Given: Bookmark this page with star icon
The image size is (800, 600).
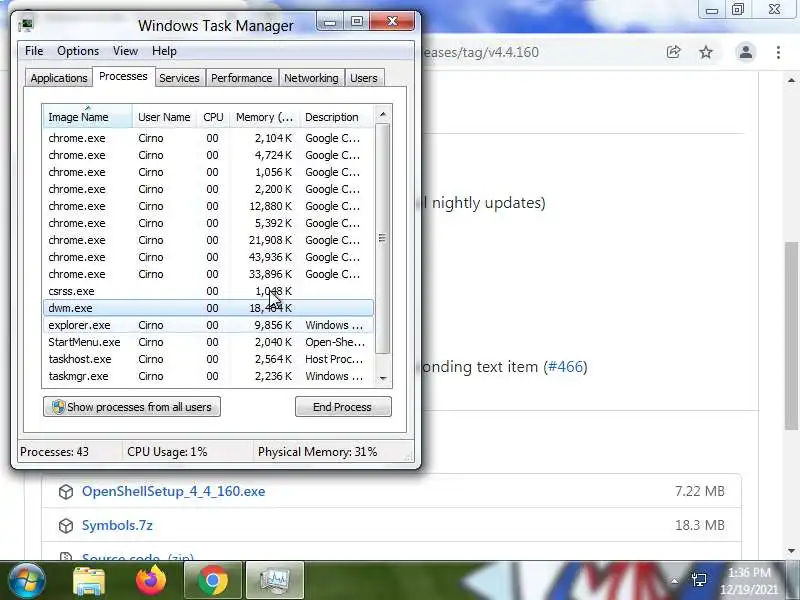Looking at the screenshot, I should (x=706, y=52).
